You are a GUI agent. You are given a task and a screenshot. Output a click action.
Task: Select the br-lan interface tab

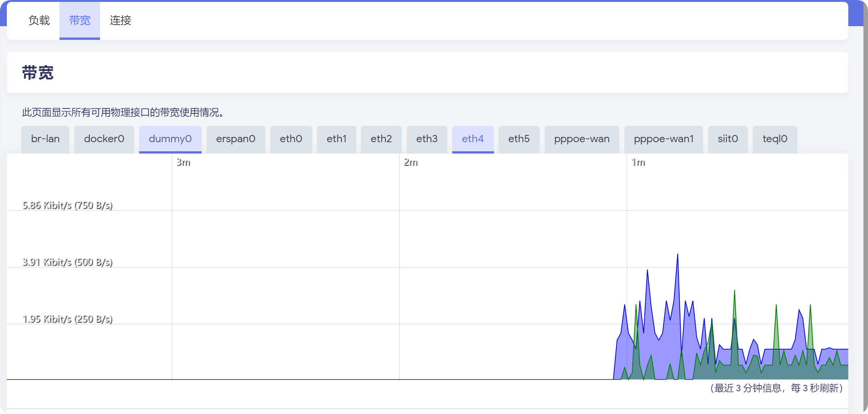click(45, 139)
